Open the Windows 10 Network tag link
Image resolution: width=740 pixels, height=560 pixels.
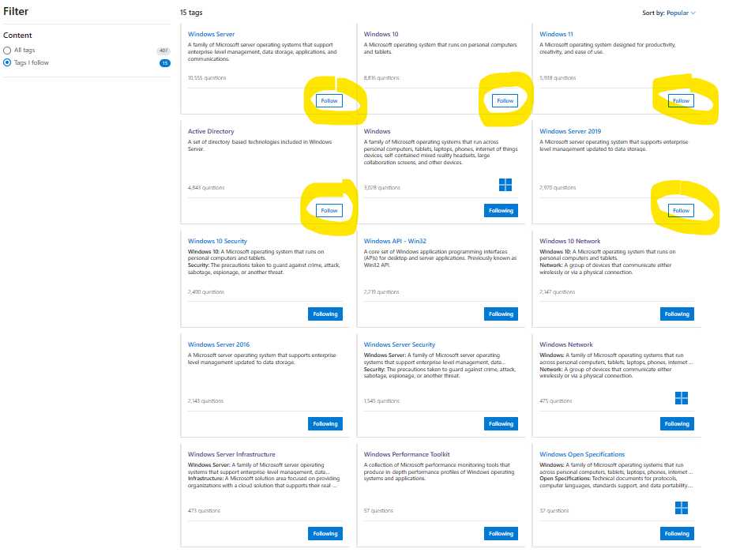[569, 241]
